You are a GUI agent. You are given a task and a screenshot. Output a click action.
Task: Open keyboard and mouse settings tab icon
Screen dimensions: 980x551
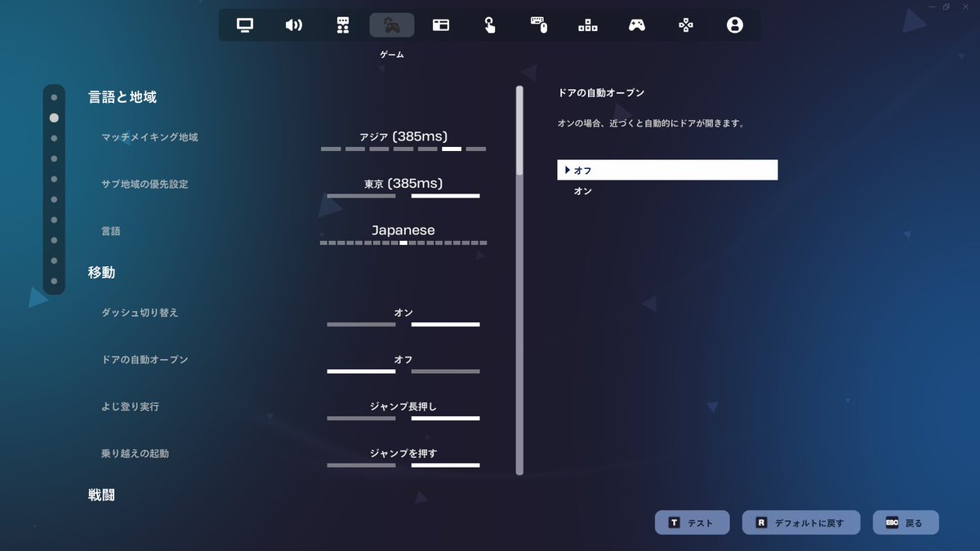click(539, 25)
